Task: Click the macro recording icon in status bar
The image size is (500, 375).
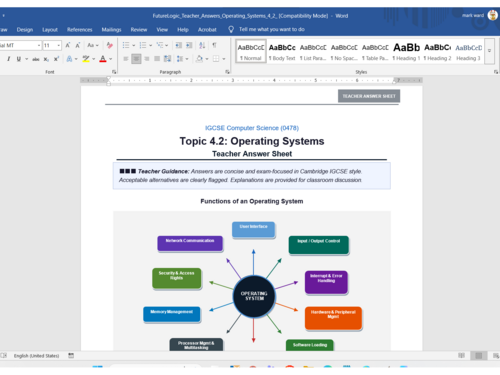Action: tap(71, 356)
